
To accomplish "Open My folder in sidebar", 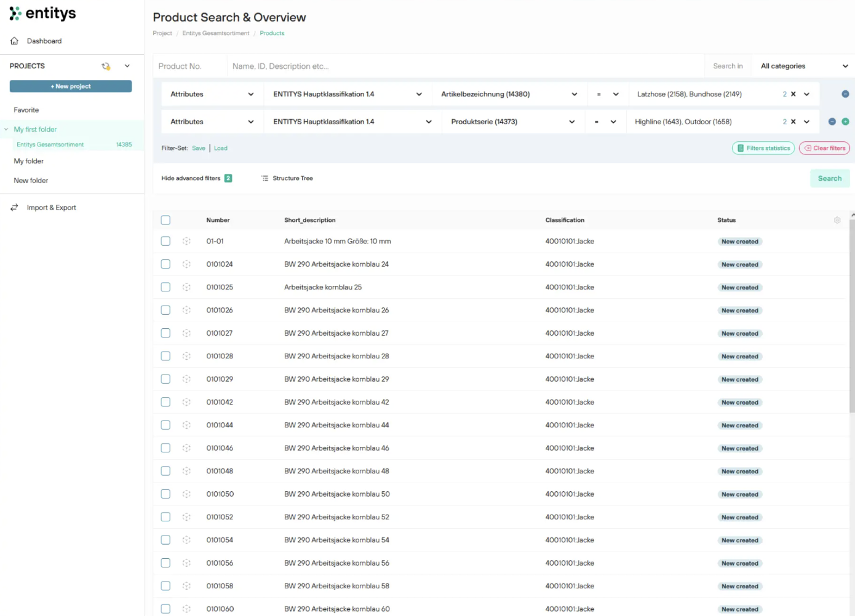I will click(x=29, y=161).
